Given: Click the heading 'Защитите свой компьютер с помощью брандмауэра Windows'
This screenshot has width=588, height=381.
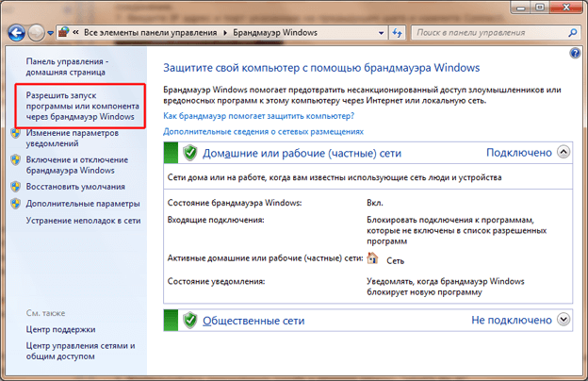Looking at the screenshot, I should point(321,68).
